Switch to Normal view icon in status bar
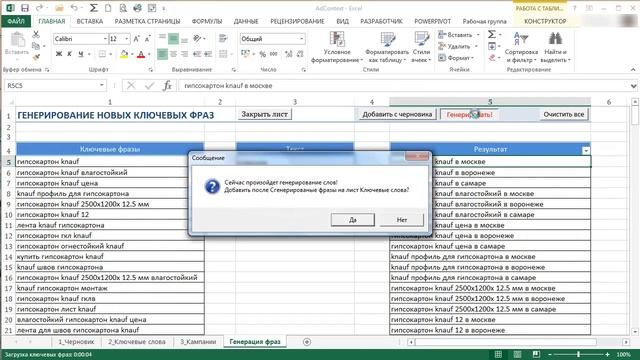640x360 pixels. (498, 354)
